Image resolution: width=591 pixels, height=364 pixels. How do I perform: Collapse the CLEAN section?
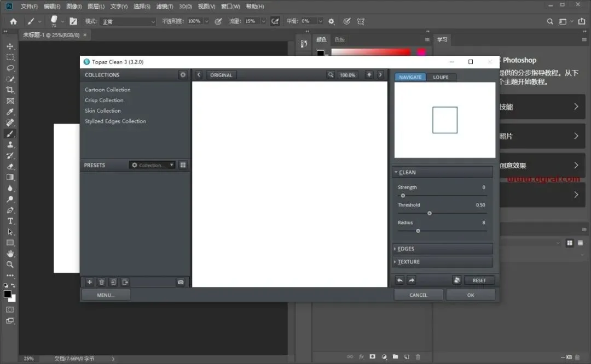(x=442, y=172)
